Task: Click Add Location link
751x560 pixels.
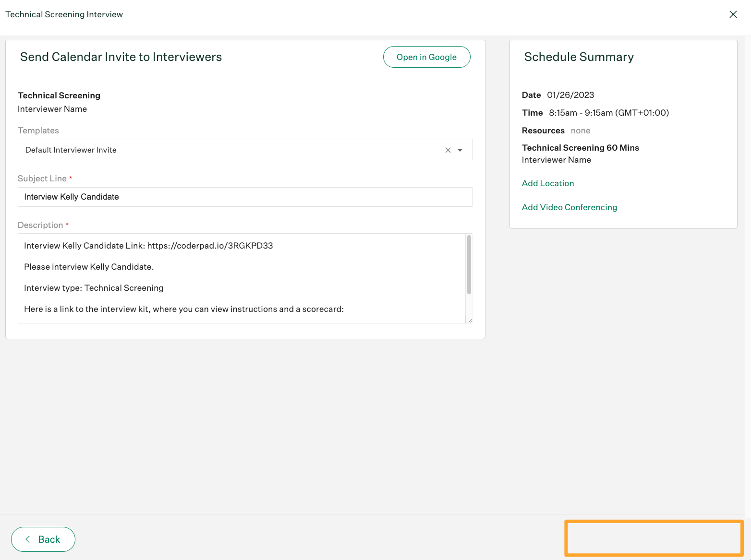Action: (x=548, y=183)
